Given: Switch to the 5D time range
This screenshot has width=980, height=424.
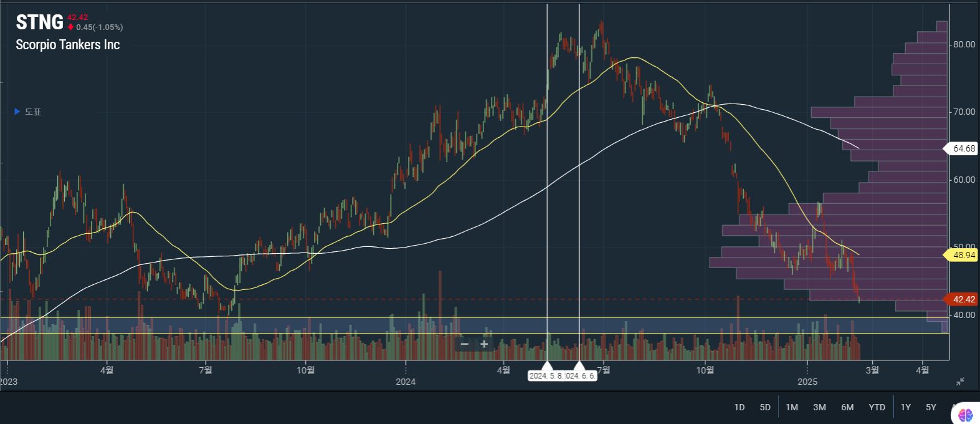Looking at the screenshot, I should coord(765,407).
